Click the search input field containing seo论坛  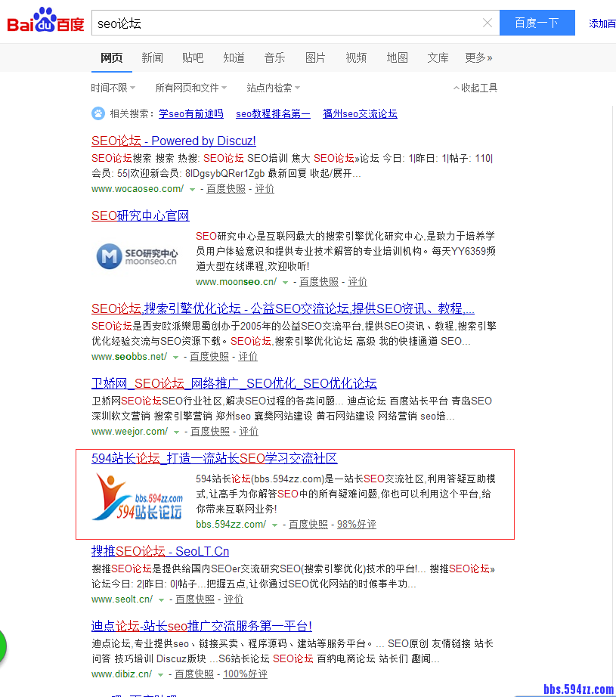pos(287,23)
